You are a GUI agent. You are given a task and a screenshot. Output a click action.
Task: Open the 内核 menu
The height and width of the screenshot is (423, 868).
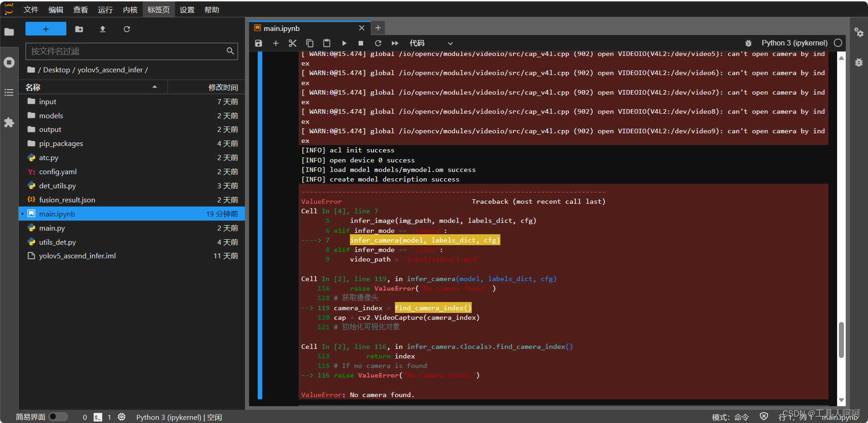130,10
